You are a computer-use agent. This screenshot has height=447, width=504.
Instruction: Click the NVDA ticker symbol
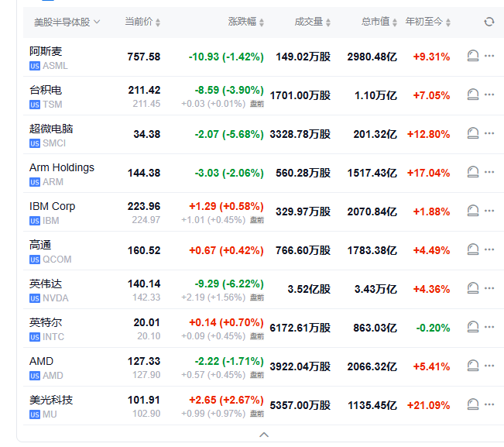[56, 298]
